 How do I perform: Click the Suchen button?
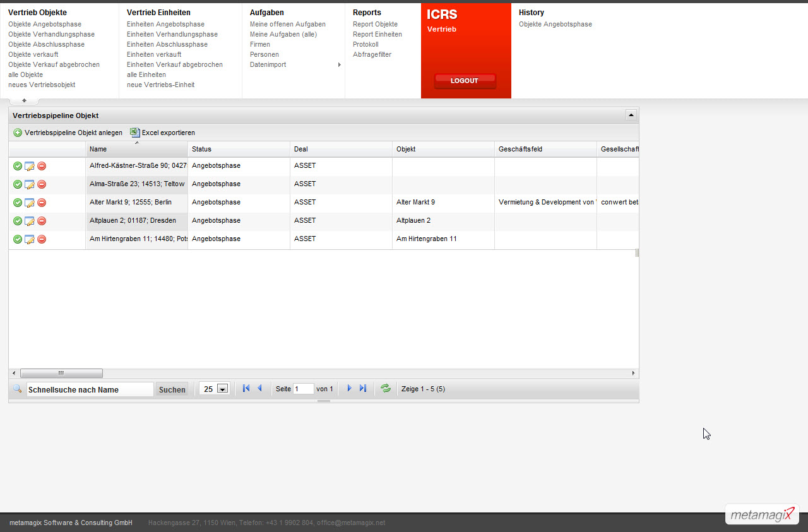(172, 389)
